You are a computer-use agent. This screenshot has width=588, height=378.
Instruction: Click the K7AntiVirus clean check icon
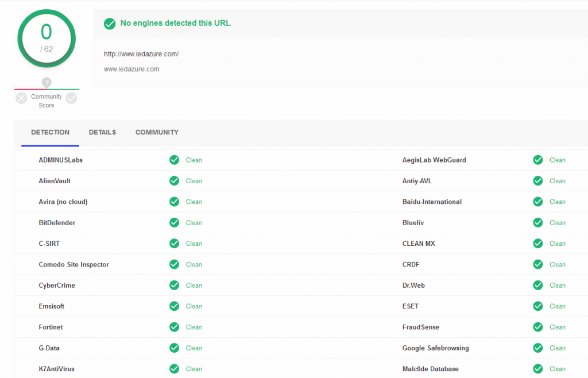click(x=175, y=369)
